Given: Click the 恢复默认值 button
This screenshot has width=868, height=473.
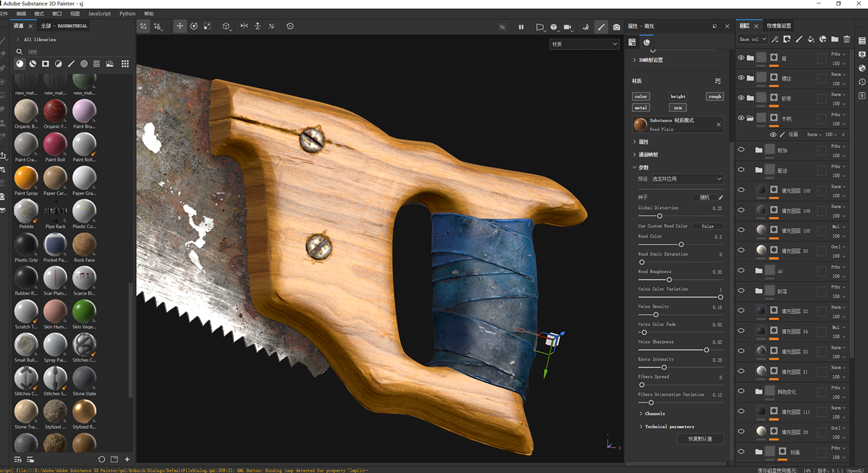Looking at the screenshot, I should 700,439.
